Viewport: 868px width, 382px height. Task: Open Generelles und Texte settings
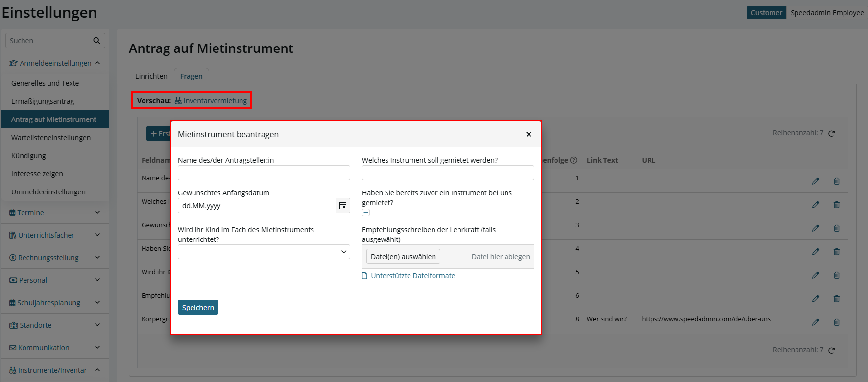pyautogui.click(x=55, y=83)
